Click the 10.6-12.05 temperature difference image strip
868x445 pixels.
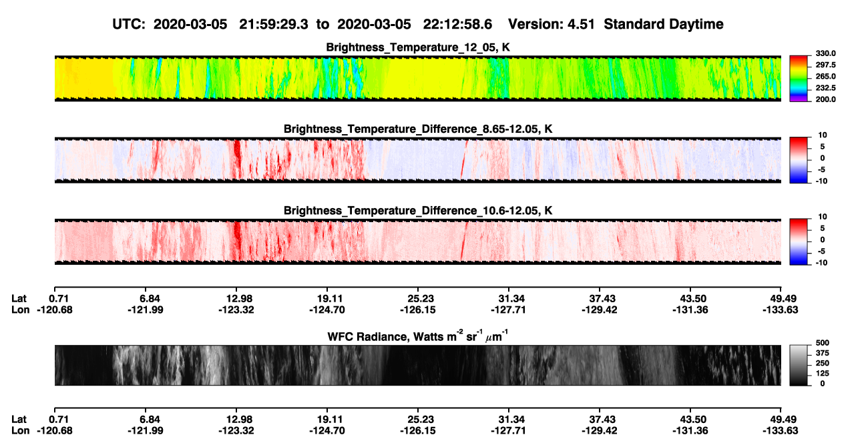tap(417, 242)
